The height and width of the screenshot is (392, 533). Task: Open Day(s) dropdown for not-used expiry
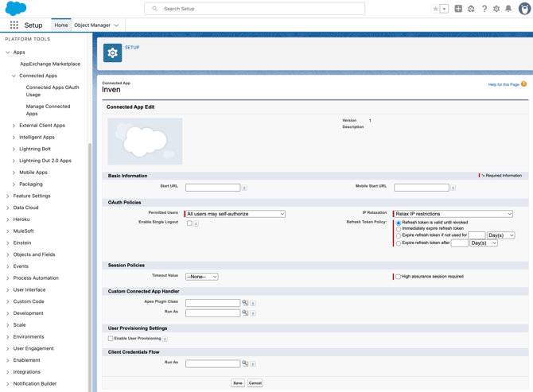pyautogui.click(x=500, y=235)
